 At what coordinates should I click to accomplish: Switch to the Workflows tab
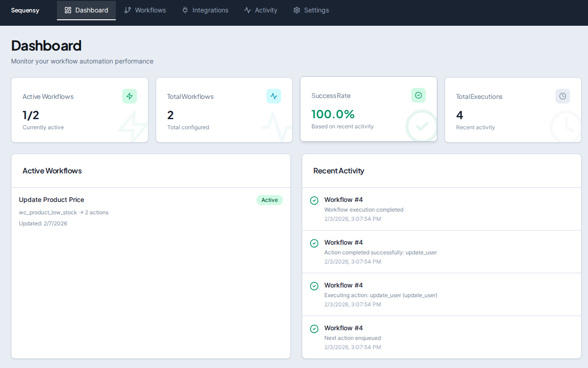tap(145, 10)
